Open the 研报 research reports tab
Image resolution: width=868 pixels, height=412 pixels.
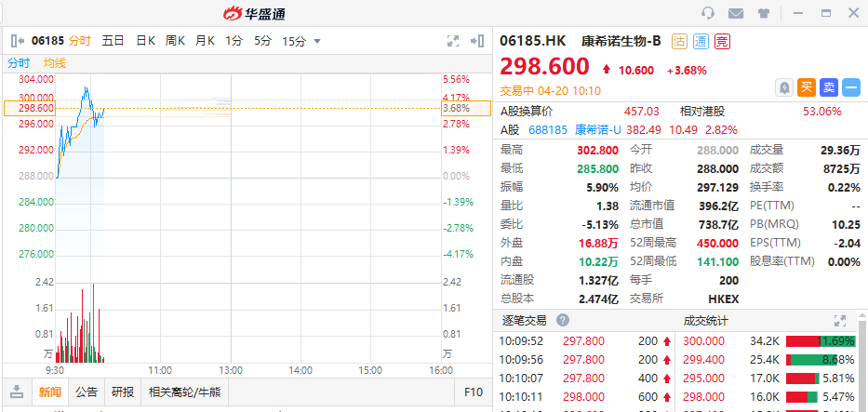click(x=123, y=392)
